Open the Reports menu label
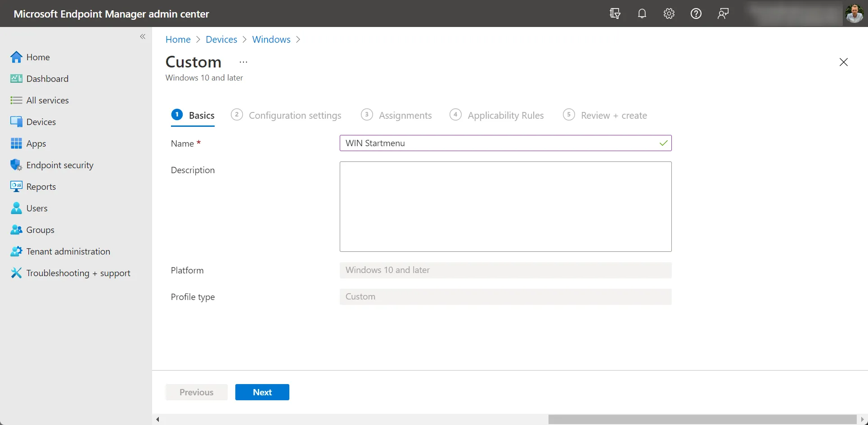This screenshot has height=425, width=868. coord(41,187)
